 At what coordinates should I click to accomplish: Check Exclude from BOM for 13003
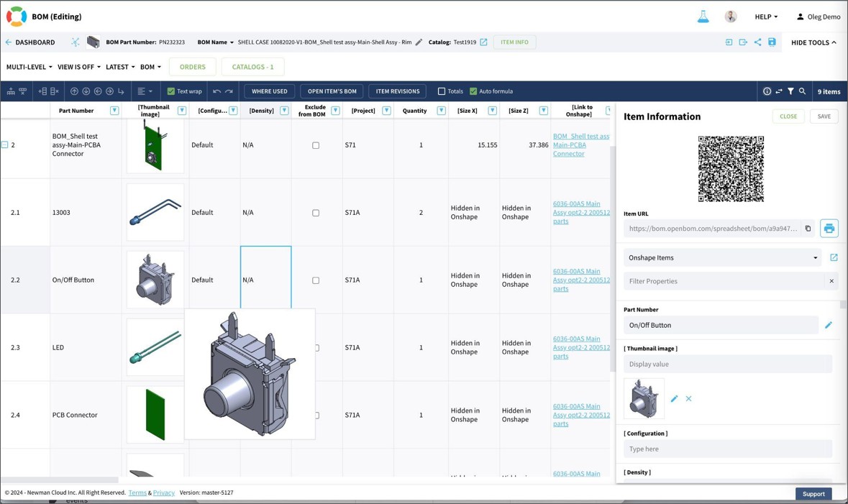point(316,213)
